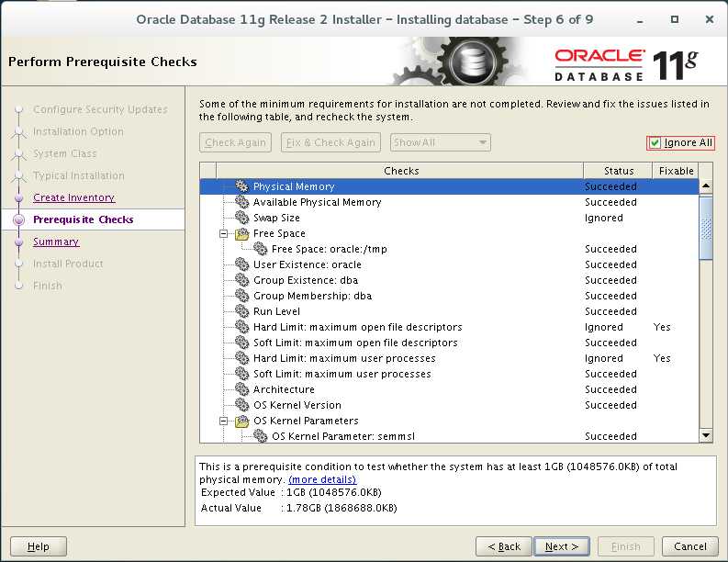Click gear icon for Free Space: oracle:/tmp
Screen dimensions: 728x562
[261, 249]
